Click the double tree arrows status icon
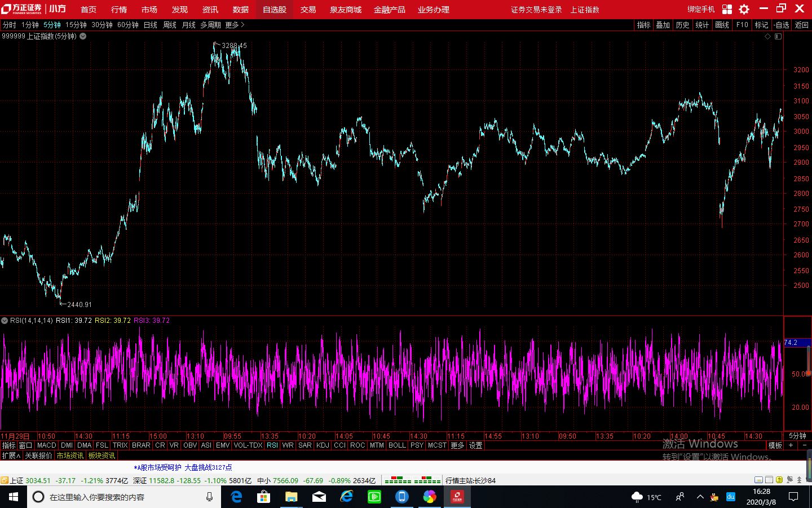 (799, 480)
